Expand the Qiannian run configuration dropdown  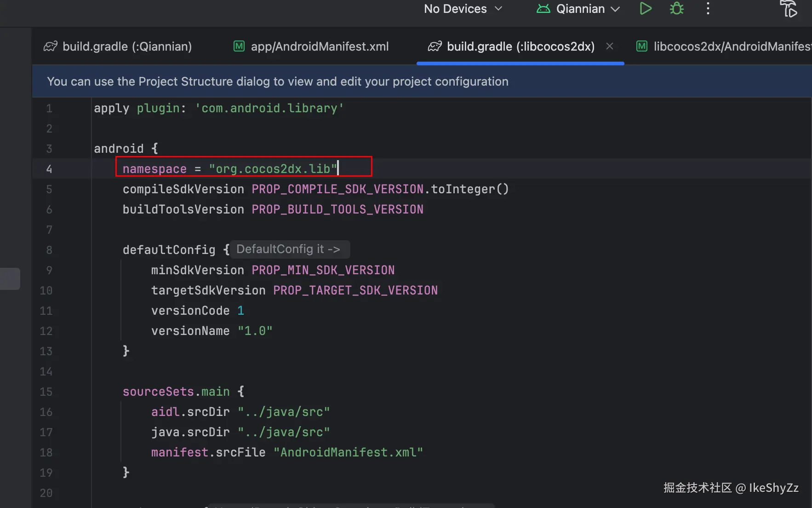(x=615, y=9)
